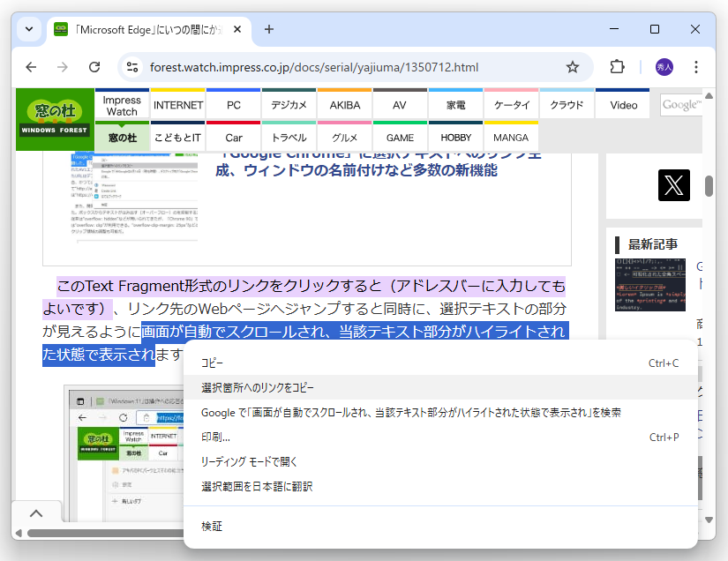Screen dimensions: 728x561
Task: Navigate back using the back arrow
Action: click(x=31, y=67)
